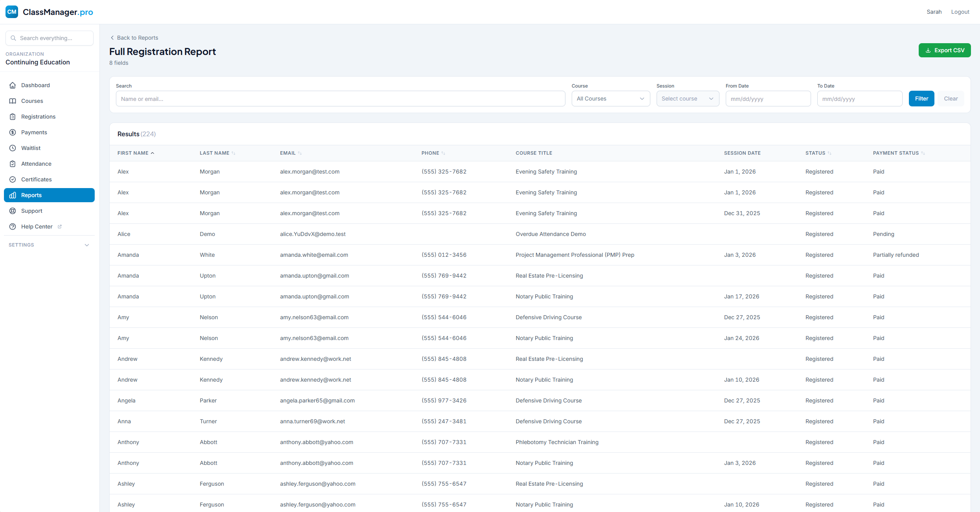Click the Waitlist clock icon
Viewport: 980px width, 512px height.
(13, 148)
